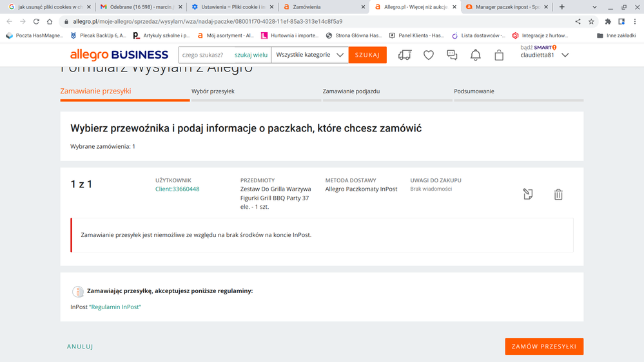Open Panel Klienta bookmark
644x362 pixels.
click(417, 35)
